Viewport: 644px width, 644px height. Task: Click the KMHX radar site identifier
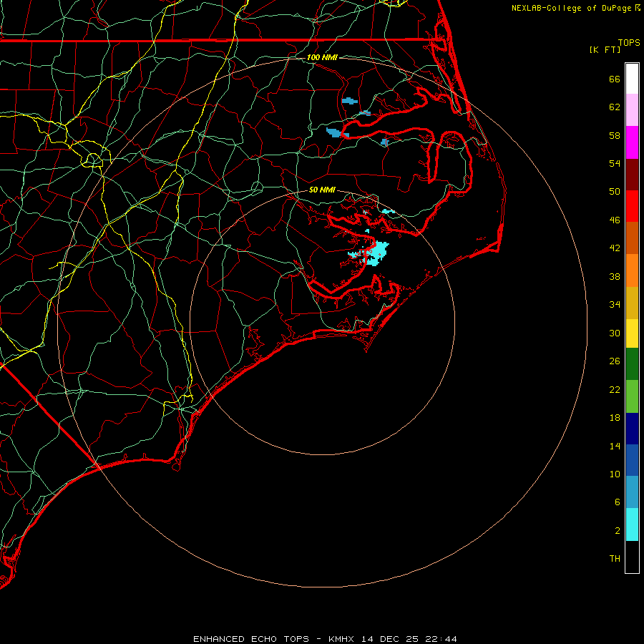(342, 639)
